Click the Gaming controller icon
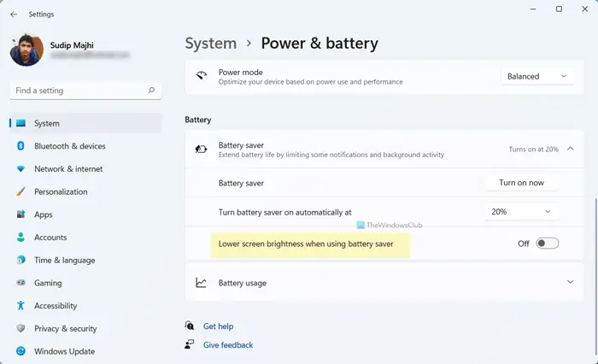The image size is (598, 364). coord(21,283)
